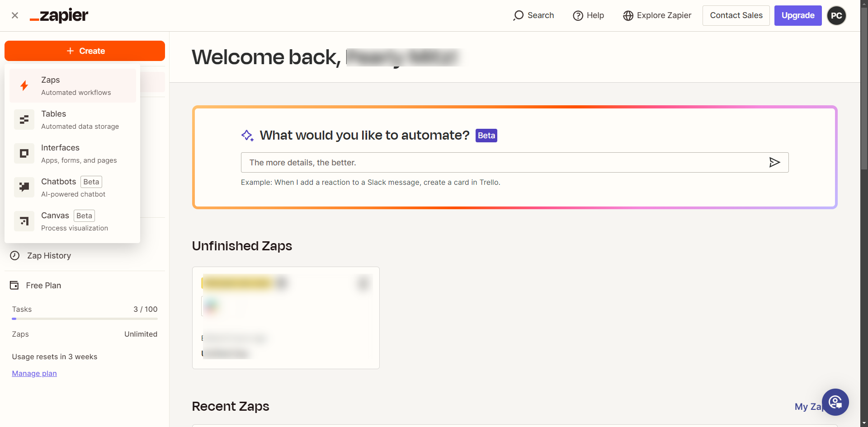868x427 pixels.
Task: Click the Upgrade button
Action: (x=798, y=15)
